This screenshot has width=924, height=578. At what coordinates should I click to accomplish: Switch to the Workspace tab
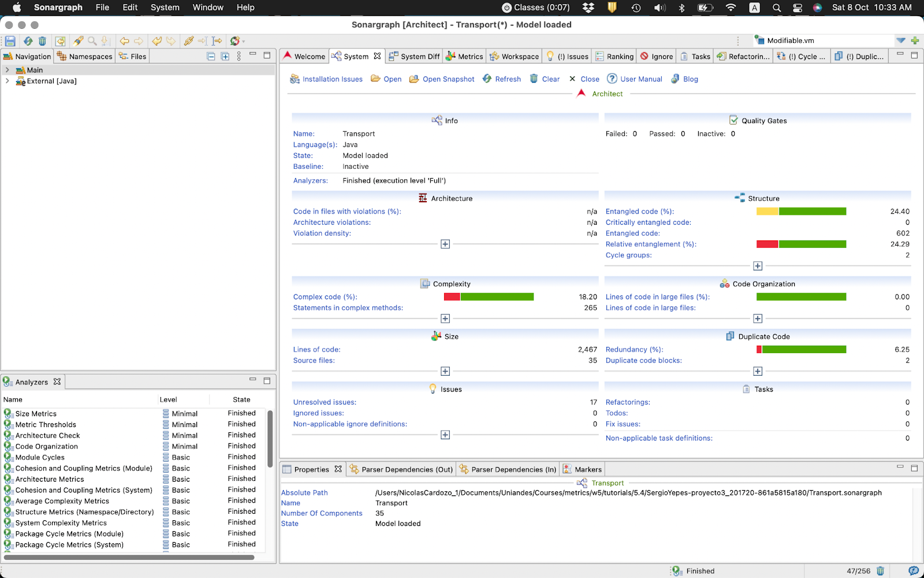514,56
